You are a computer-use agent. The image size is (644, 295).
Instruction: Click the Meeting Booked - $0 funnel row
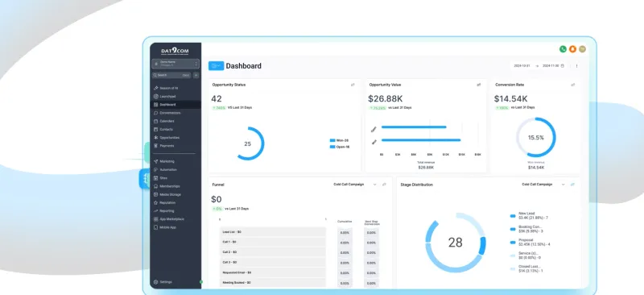(273, 283)
